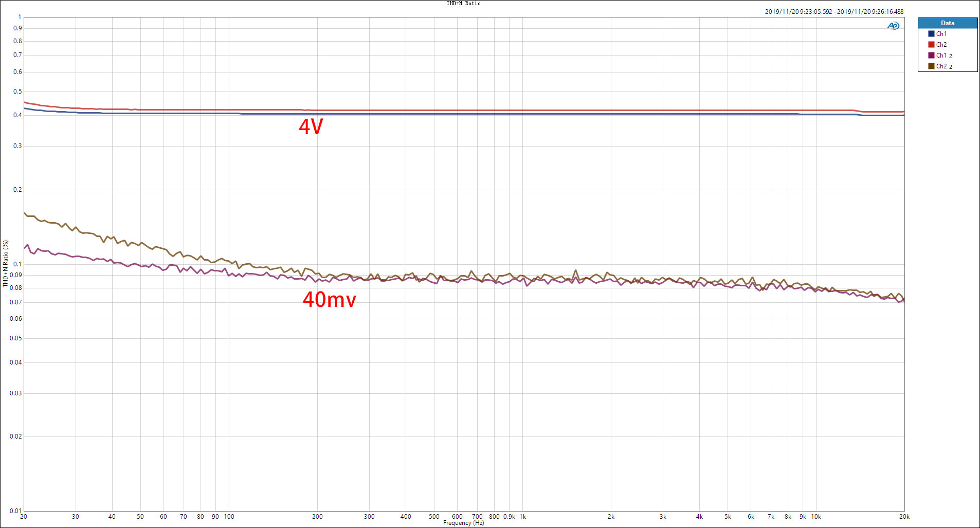
Task: Select the purple Ch1 2 color swatch
Action: [931, 56]
